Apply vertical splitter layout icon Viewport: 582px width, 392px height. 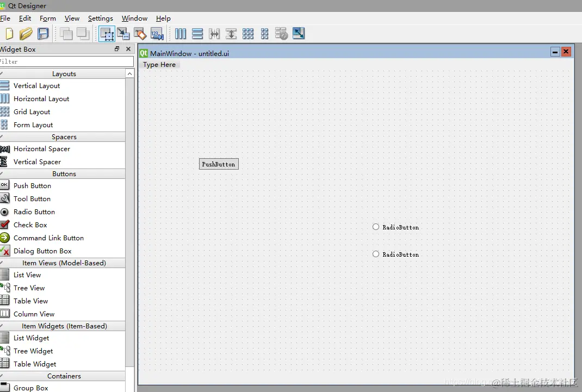(231, 34)
